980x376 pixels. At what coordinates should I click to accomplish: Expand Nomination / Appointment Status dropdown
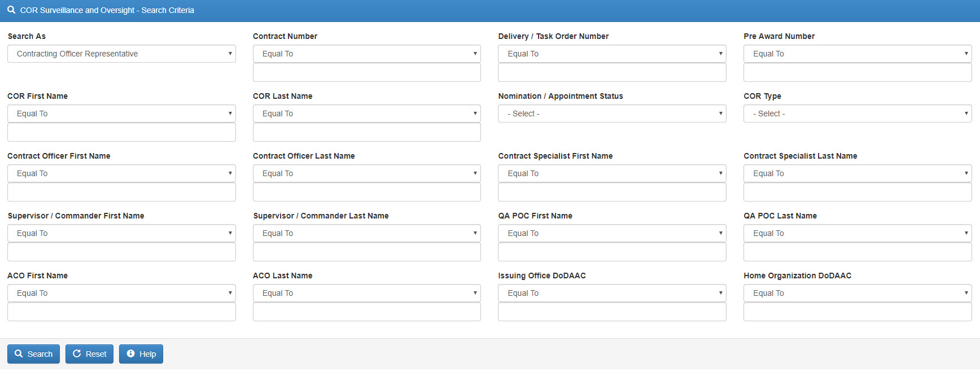pyautogui.click(x=612, y=113)
